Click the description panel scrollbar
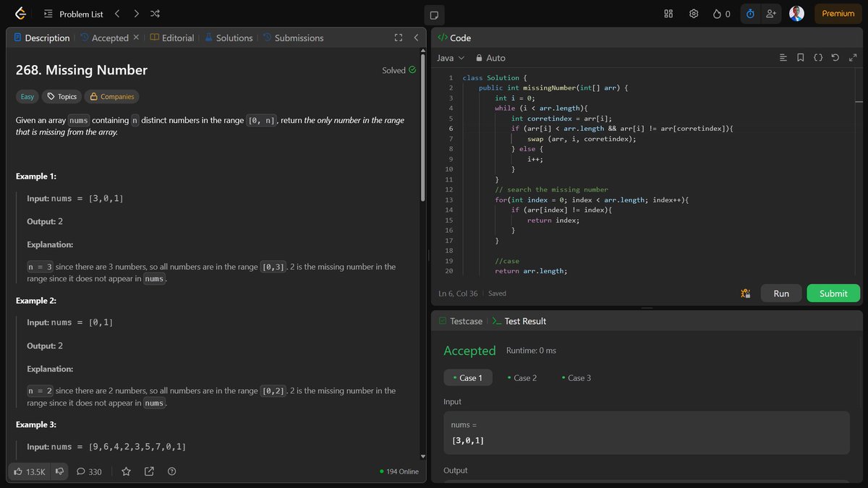Screen dimensions: 868x488 point(423,127)
